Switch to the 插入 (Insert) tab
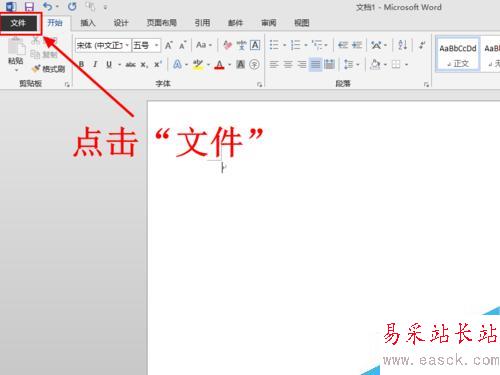The width and height of the screenshot is (500, 375). (88, 23)
